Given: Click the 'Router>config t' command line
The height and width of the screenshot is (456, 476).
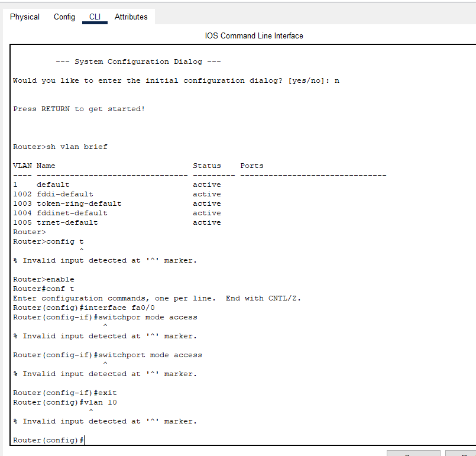Looking at the screenshot, I should (x=48, y=242).
